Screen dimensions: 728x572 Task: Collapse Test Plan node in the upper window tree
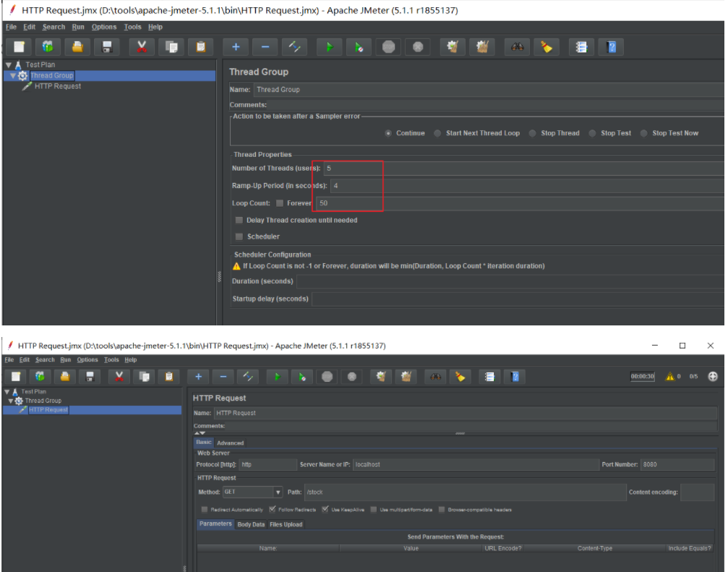(9, 65)
